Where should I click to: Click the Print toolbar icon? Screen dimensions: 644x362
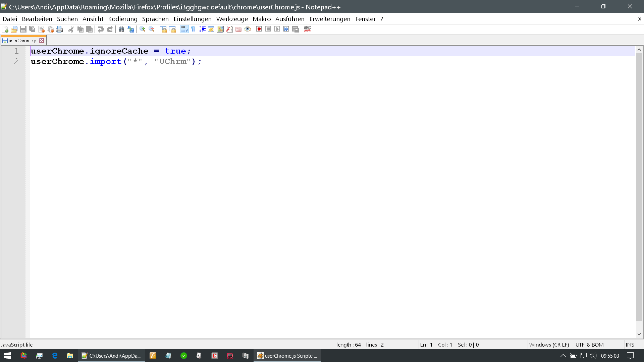(x=59, y=29)
